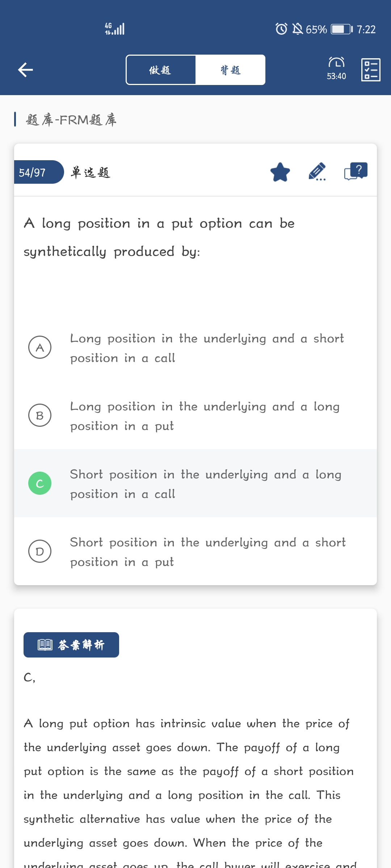Select the green option C circle
This screenshot has height=868, width=391.
coord(40,483)
